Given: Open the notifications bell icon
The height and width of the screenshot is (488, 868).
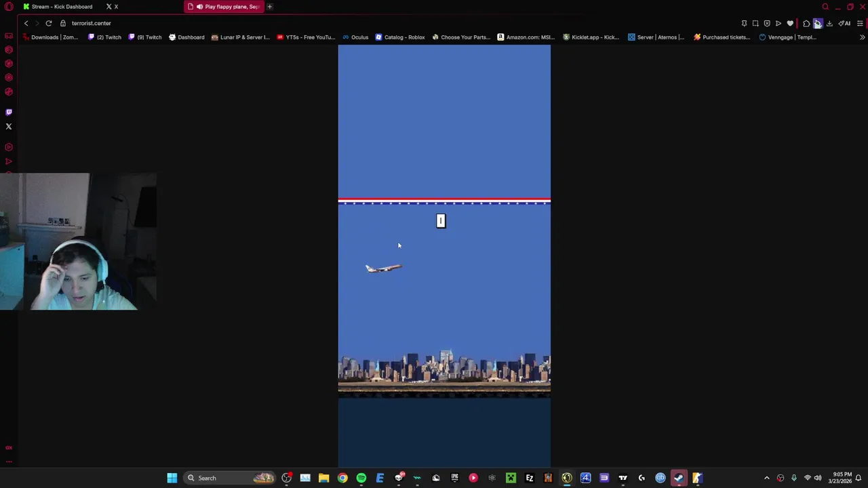Looking at the screenshot, I should (x=859, y=478).
